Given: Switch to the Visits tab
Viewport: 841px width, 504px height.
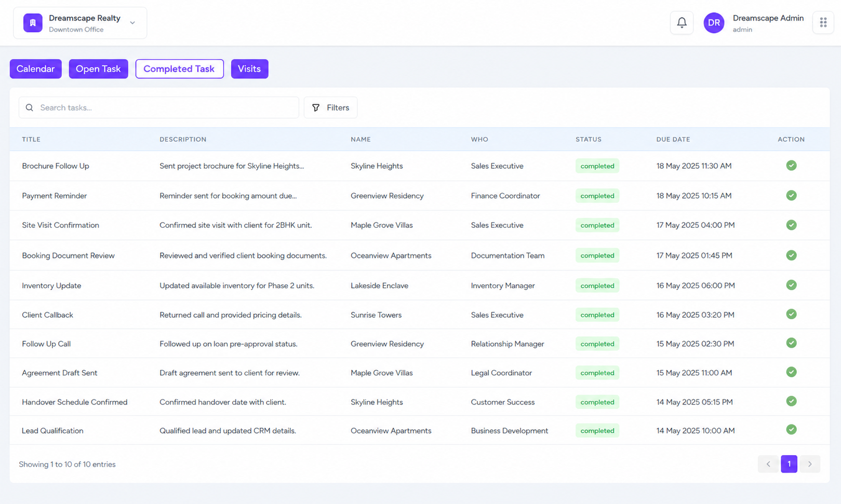Looking at the screenshot, I should (249, 69).
